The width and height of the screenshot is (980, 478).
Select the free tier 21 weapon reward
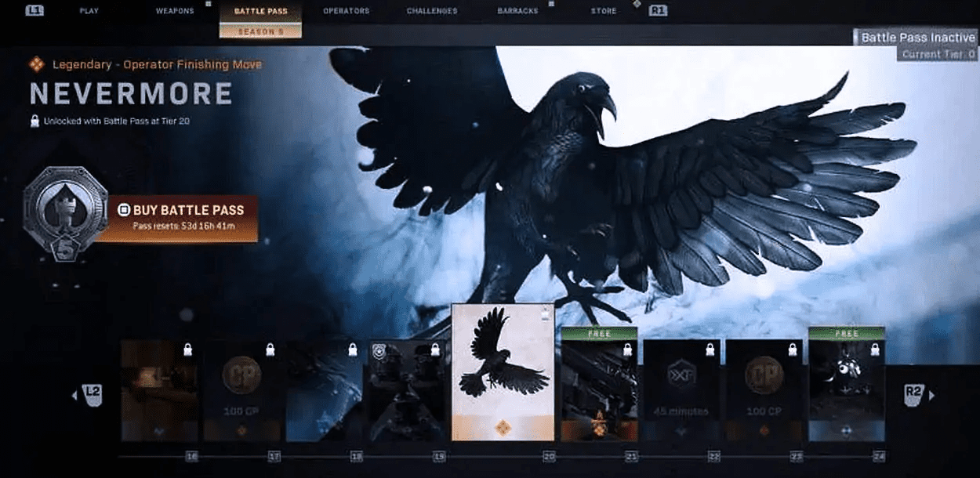coord(598,389)
